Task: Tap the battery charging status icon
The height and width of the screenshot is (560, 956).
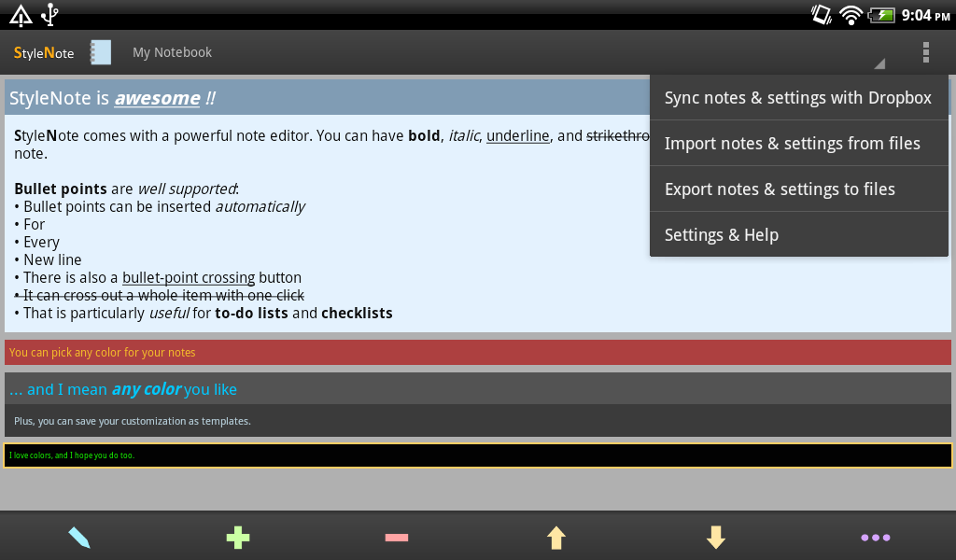Action: click(881, 15)
